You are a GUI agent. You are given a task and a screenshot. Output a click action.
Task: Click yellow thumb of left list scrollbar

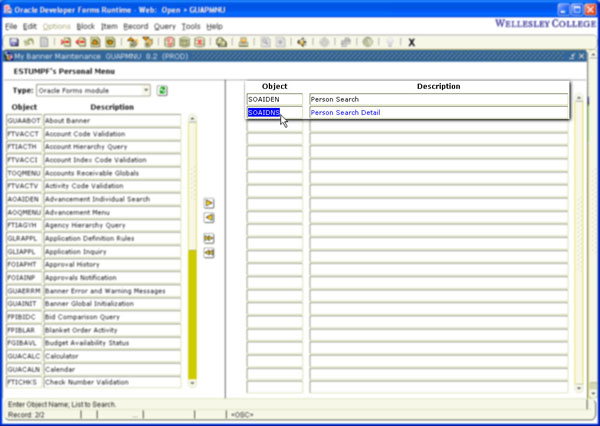click(192, 314)
